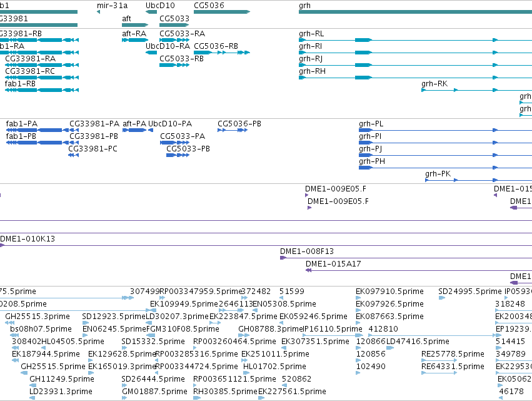Select the CG5033-RB transcript
This screenshot has width=532, height=401.
tap(174, 65)
